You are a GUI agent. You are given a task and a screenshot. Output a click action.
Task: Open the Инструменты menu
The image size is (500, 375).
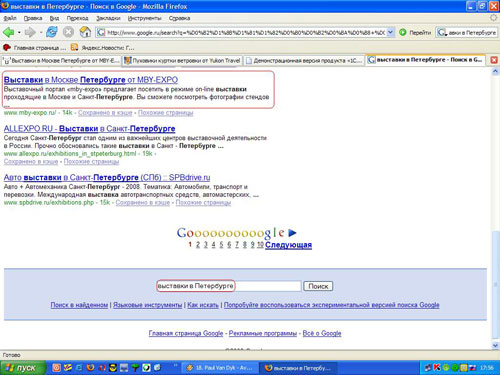click(x=144, y=18)
